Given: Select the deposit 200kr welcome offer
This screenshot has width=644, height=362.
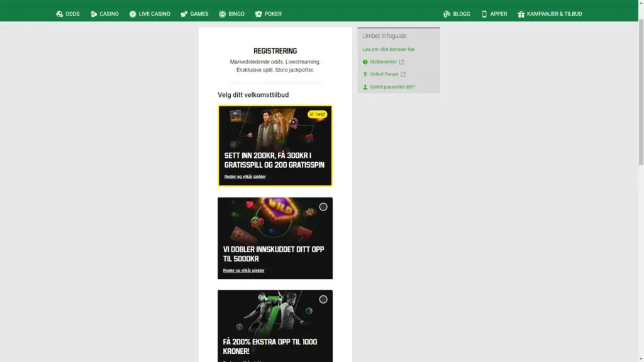Looking at the screenshot, I should click(275, 145).
